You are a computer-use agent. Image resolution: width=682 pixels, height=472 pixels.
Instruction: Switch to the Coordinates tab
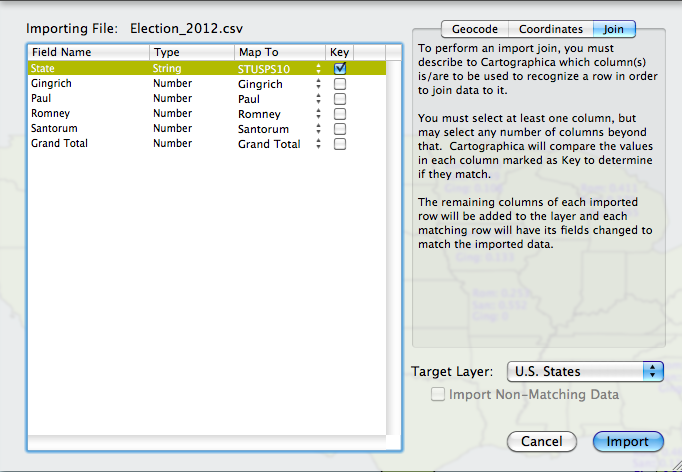pos(550,29)
